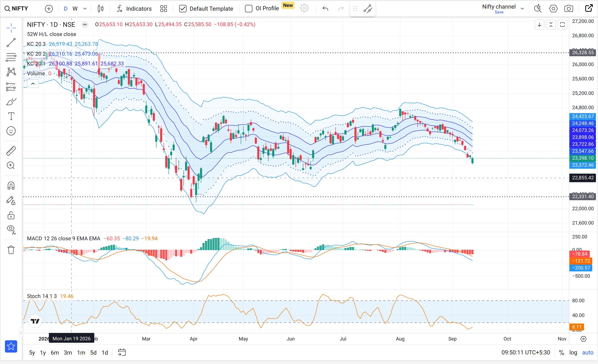Take a chart snapshot with camera icon
Image resolution: width=598 pixels, height=364 pixels.
pos(569,9)
